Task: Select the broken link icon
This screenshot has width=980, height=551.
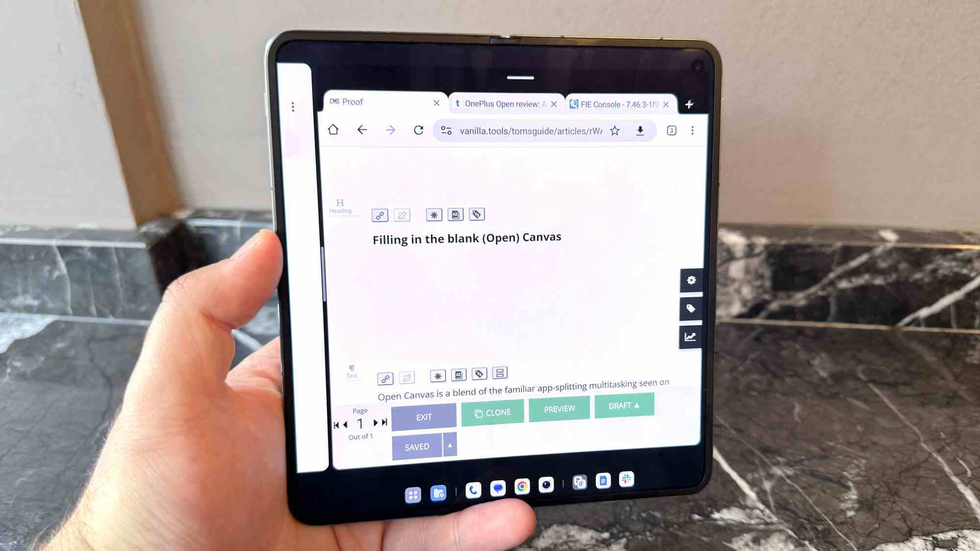Action: (x=402, y=214)
